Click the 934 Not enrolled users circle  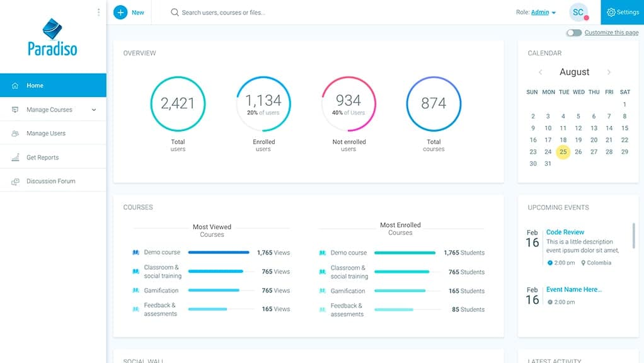(348, 103)
